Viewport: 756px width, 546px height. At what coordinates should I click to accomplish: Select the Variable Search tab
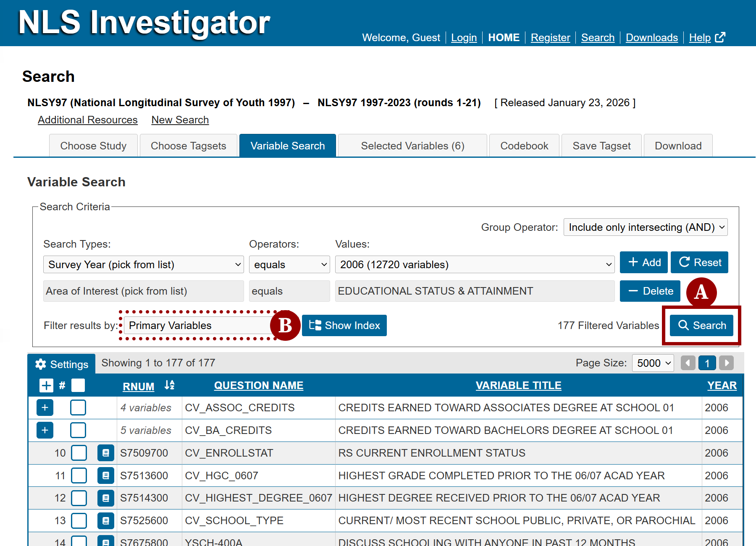(x=288, y=146)
